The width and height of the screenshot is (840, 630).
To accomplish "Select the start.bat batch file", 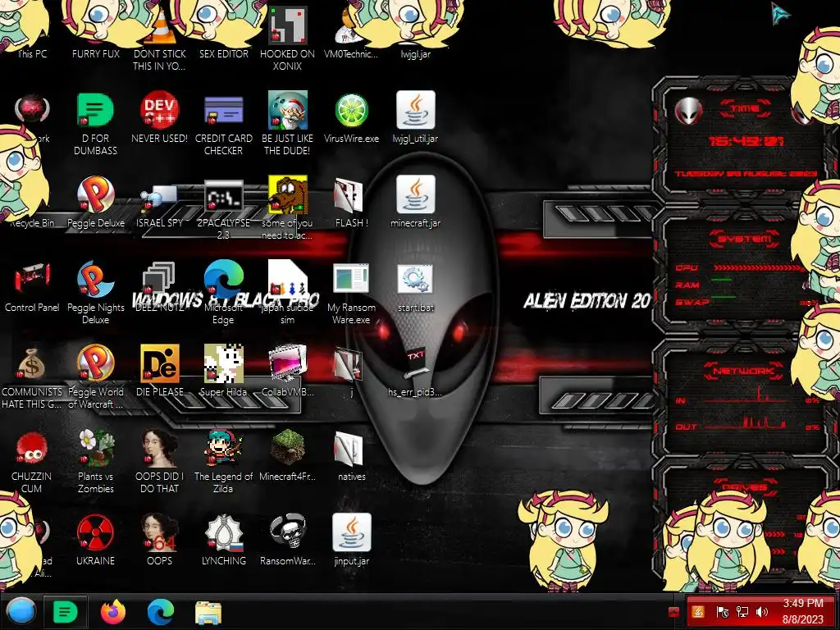I will click(415, 279).
